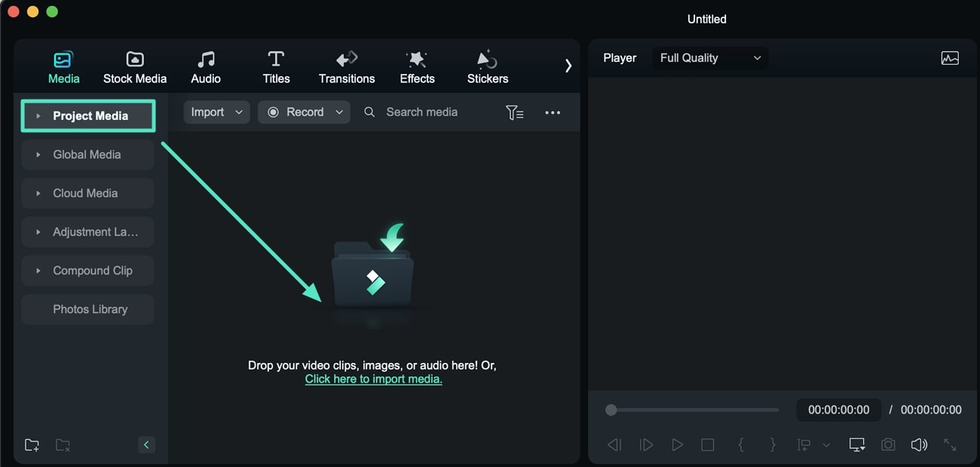Click the search magnifier icon
The width and height of the screenshot is (980, 467).
click(x=369, y=112)
